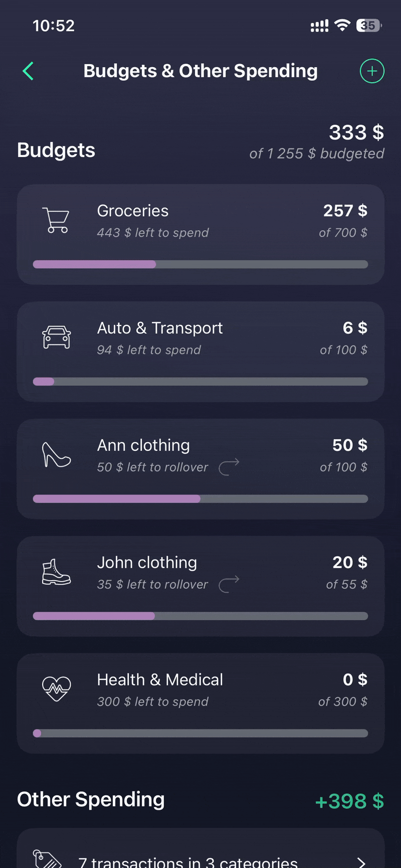401x868 pixels.
Task: Open the Auto & Transport budget
Action: pyautogui.click(x=160, y=328)
